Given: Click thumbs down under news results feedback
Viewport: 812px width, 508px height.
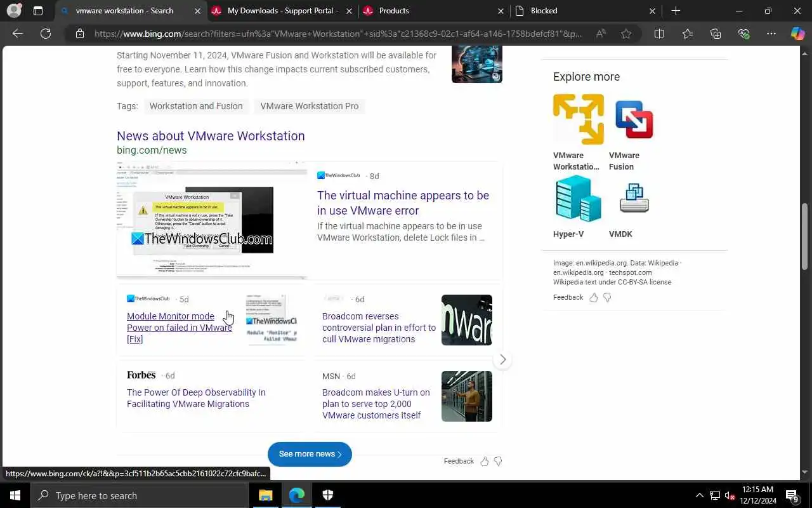Looking at the screenshot, I should (x=498, y=462).
